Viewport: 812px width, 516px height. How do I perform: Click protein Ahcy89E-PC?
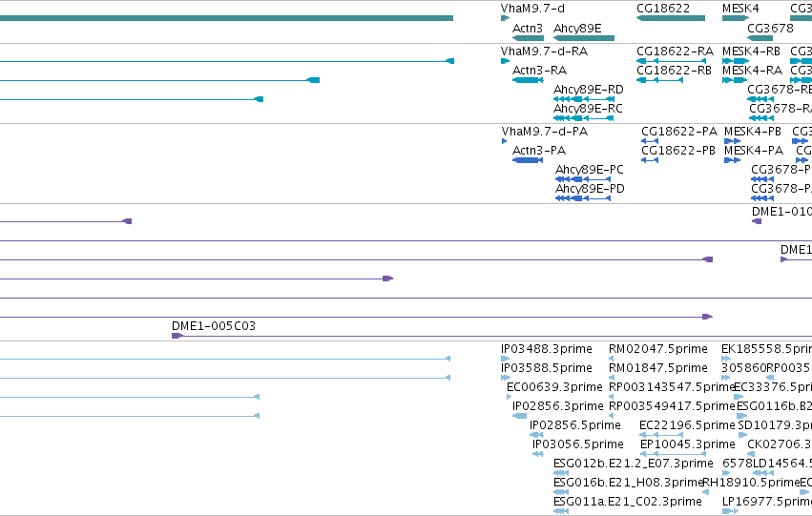pos(583,179)
